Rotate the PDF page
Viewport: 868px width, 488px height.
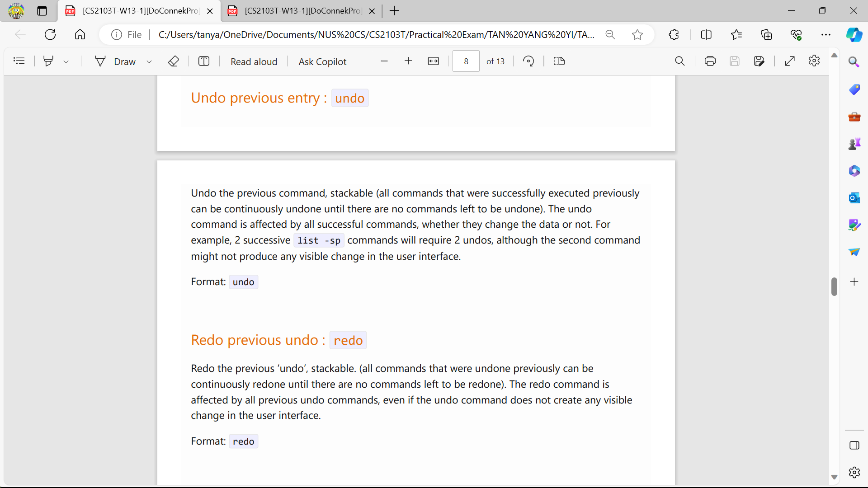pos(528,61)
